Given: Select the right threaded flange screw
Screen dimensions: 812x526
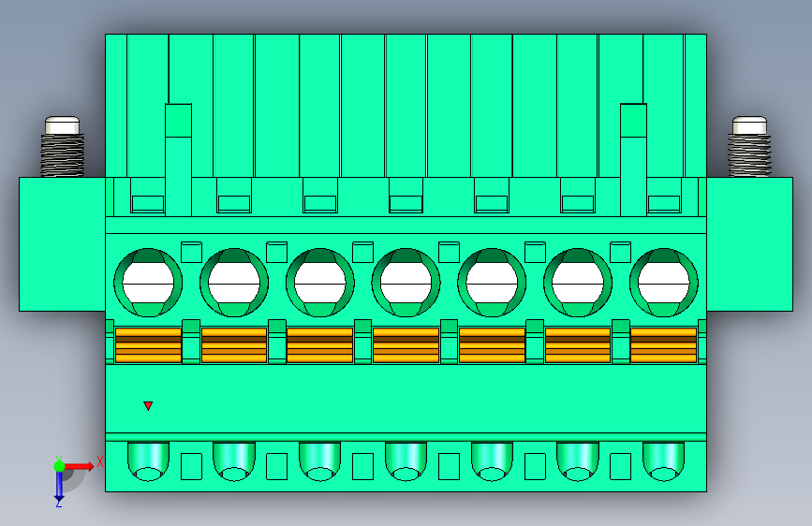Looking at the screenshot, I should (749, 147).
